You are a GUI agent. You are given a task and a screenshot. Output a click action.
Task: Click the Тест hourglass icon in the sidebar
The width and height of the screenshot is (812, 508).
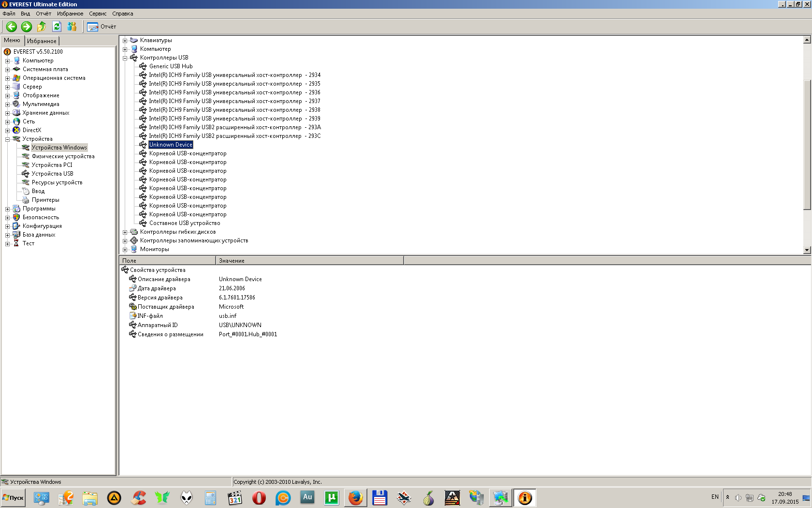pos(16,243)
